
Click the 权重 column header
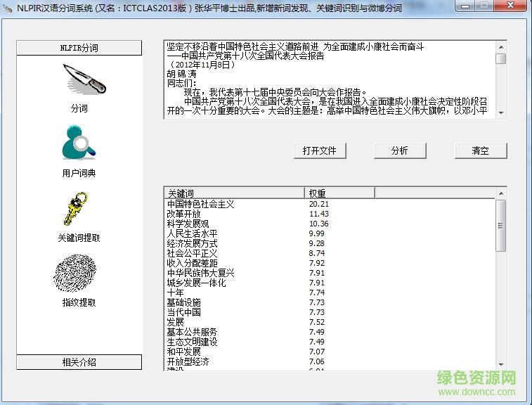[x=339, y=193]
